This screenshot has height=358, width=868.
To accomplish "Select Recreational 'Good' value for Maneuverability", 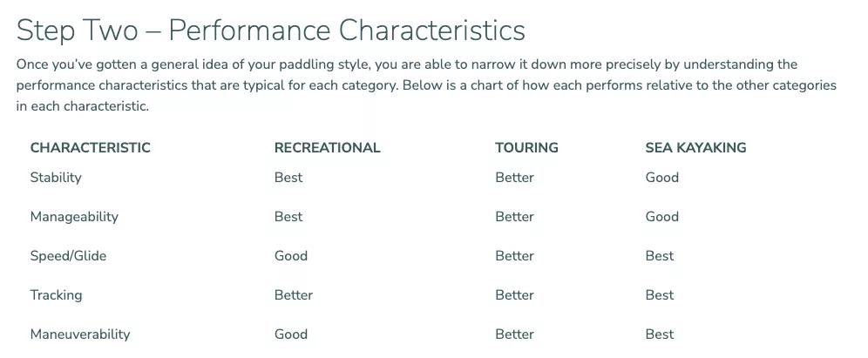I will coord(290,334).
